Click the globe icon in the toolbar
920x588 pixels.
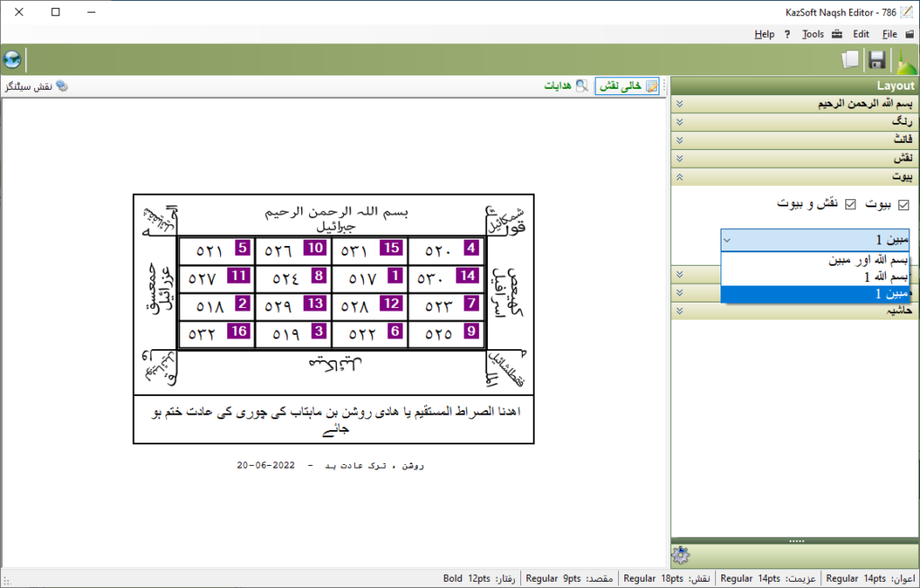point(12,60)
